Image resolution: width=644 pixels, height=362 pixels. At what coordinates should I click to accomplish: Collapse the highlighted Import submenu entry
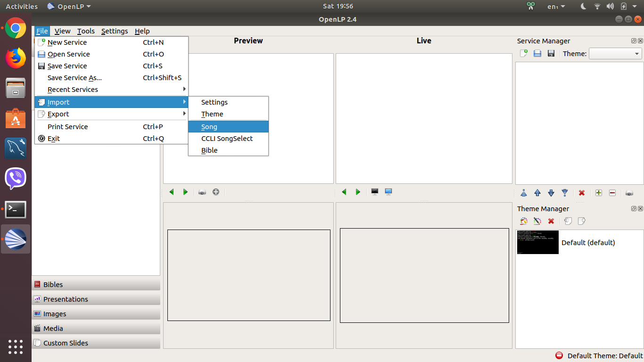pos(112,102)
